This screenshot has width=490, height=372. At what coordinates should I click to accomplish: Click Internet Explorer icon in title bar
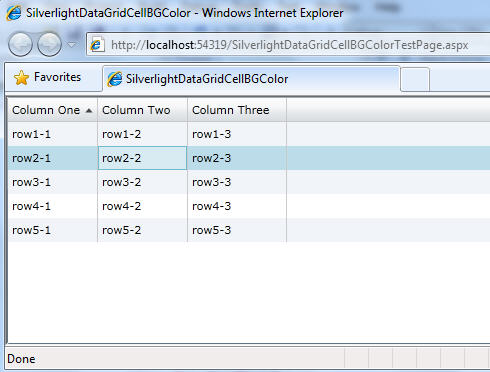click(14, 13)
